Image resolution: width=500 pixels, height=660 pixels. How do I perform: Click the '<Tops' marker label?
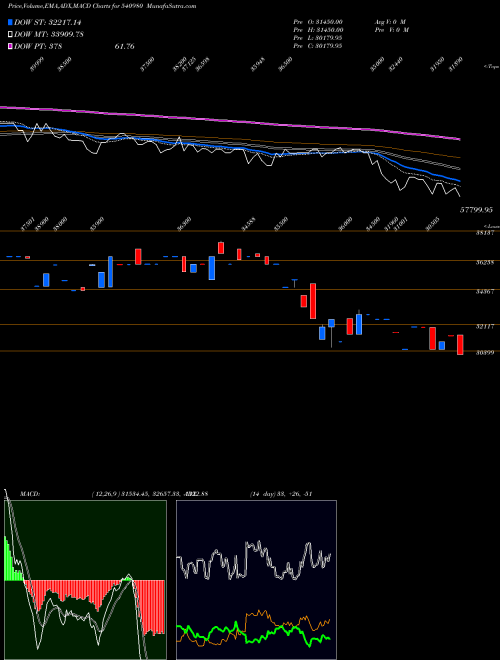(x=492, y=67)
